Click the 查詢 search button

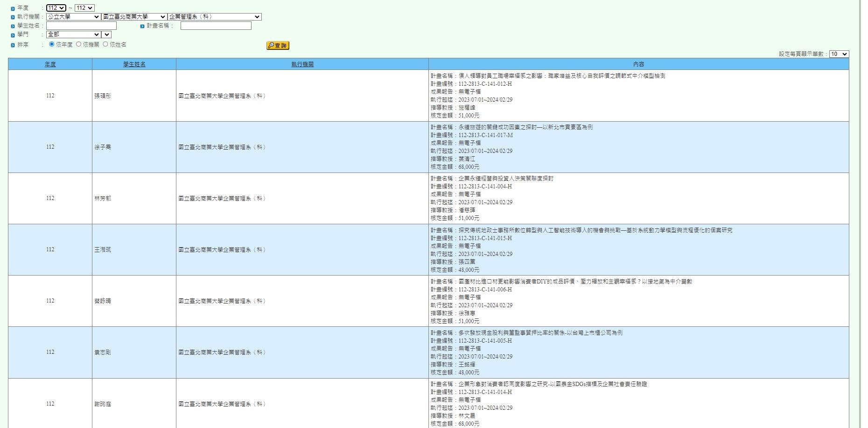(278, 45)
